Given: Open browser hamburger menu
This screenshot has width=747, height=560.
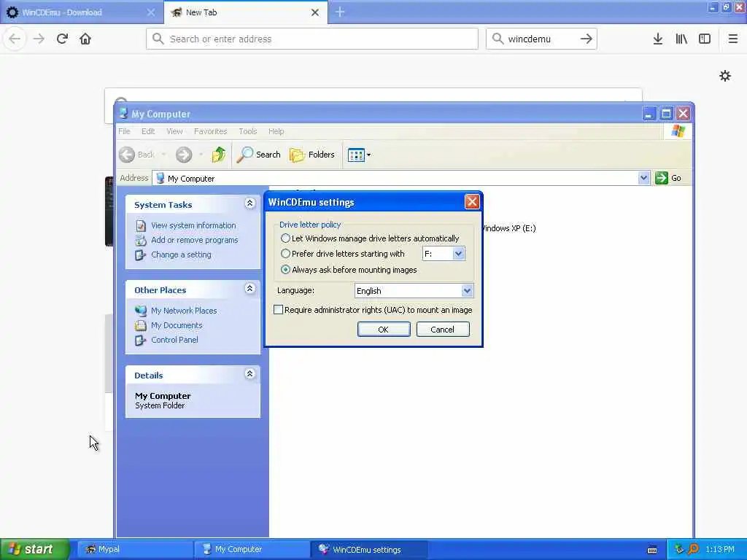Looking at the screenshot, I should pyautogui.click(x=733, y=39).
